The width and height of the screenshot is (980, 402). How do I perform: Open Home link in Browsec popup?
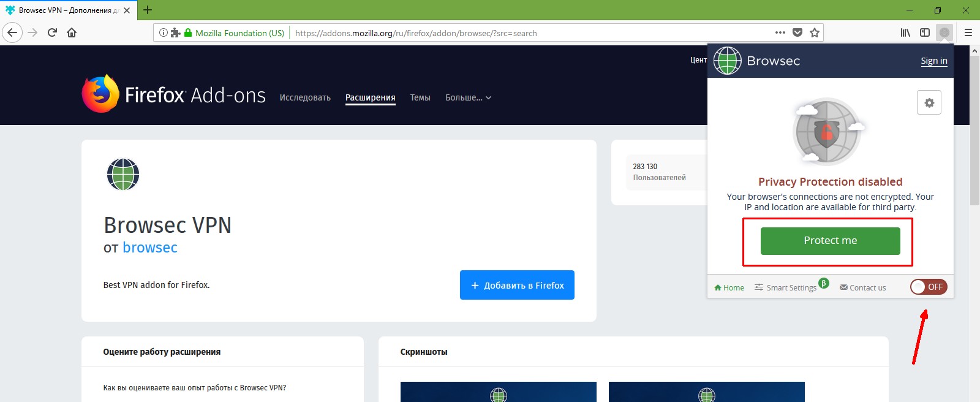729,287
